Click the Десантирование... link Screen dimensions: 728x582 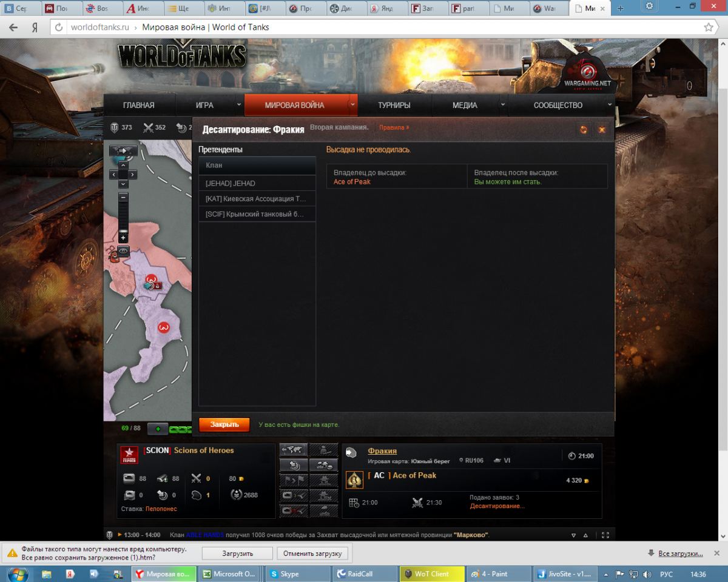(x=497, y=506)
